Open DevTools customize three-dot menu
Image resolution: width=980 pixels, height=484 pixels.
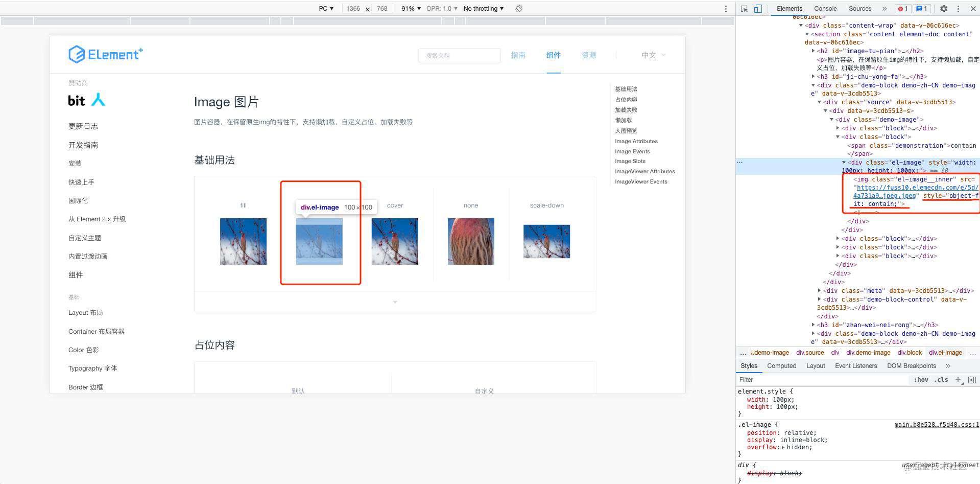(x=958, y=9)
